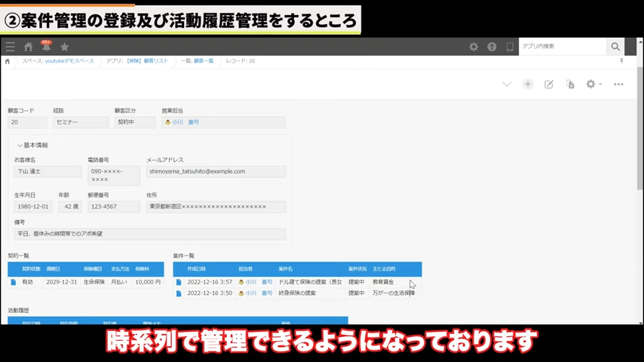Open view 顧客一覧 link

tap(204, 61)
